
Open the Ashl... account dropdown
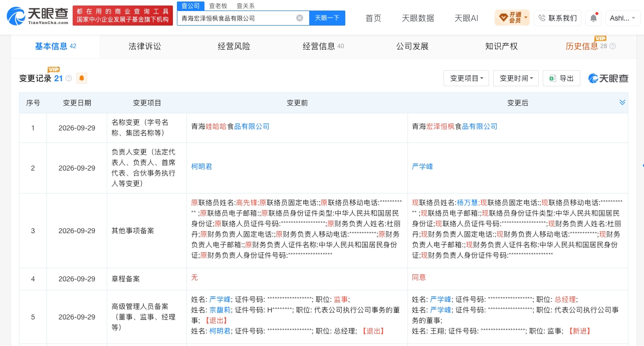pos(623,18)
